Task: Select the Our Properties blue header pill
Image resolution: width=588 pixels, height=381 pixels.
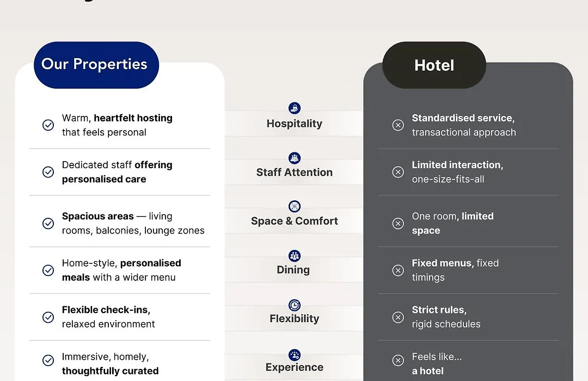Action: coord(96,65)
